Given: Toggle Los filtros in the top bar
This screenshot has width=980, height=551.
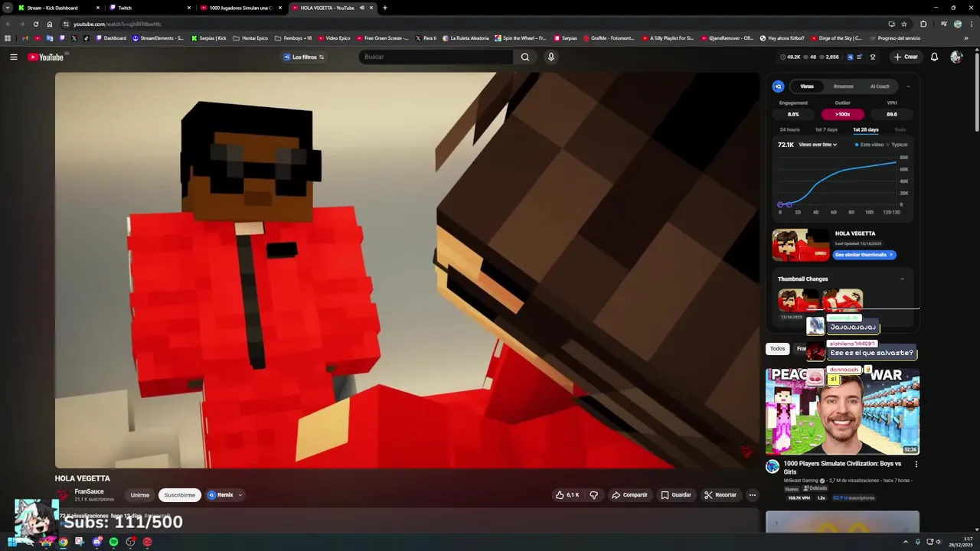Looking at the screenshot, I should click(x=304, y=57).
